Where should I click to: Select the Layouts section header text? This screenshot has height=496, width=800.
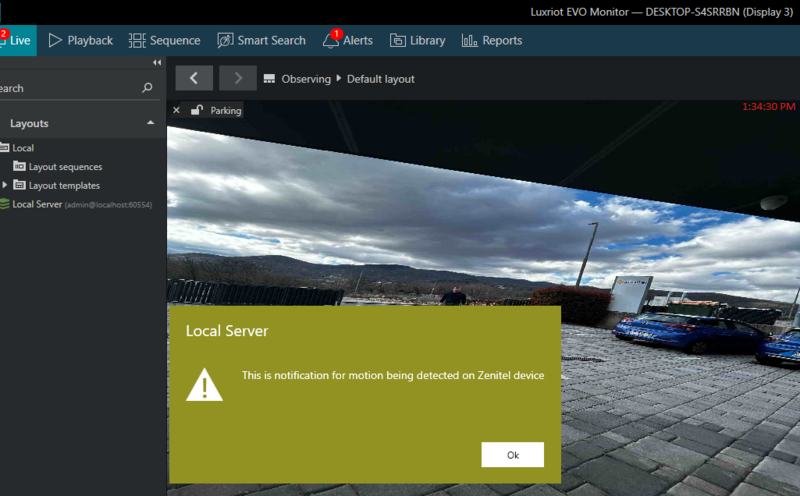click(29, 123)
